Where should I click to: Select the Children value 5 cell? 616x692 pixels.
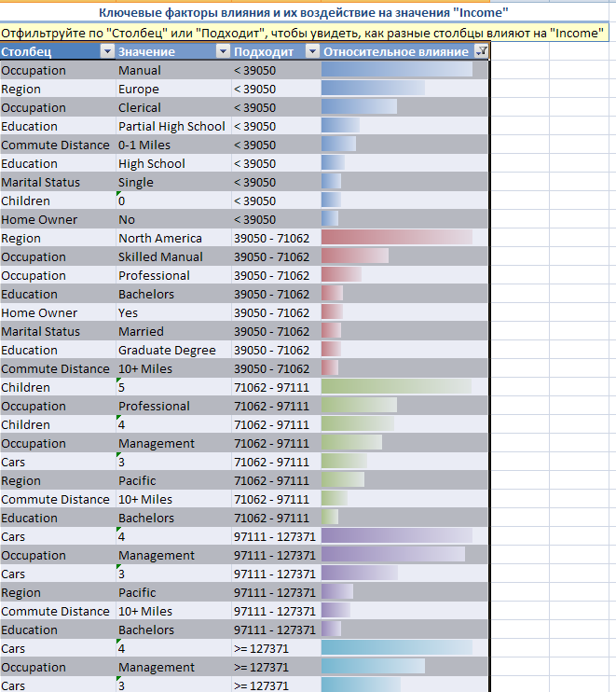(x=173, y=387)
